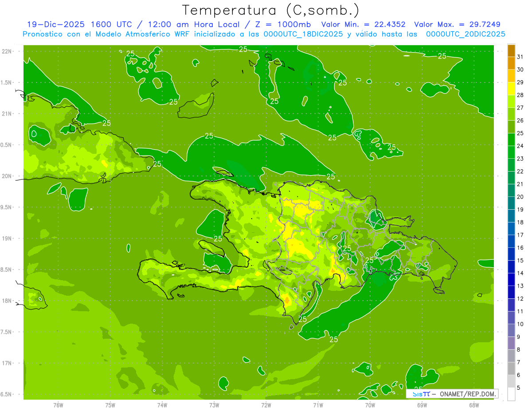Click the 'Valor Max. = 29.7249' value
This screenshot has width=532, height=411.
click(x=458, y=24)
